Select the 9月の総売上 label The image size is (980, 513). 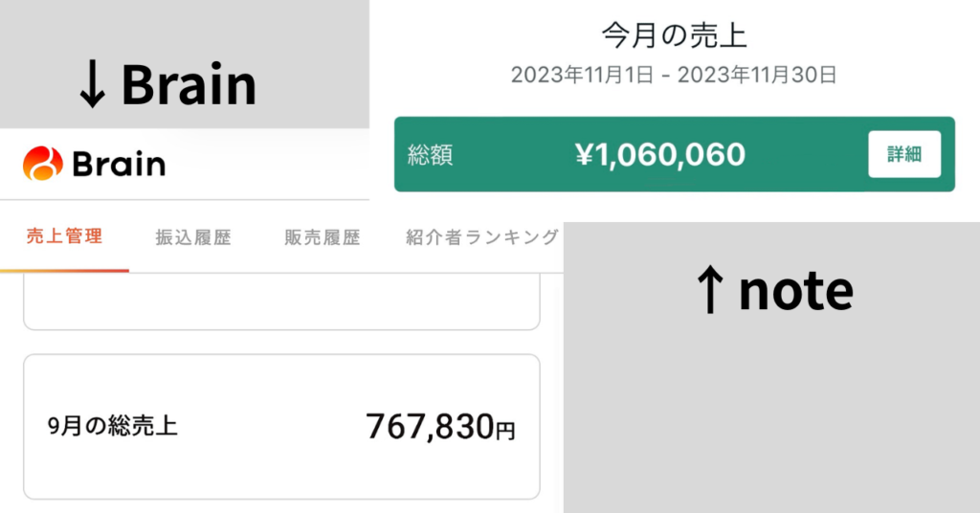point(113,427)
